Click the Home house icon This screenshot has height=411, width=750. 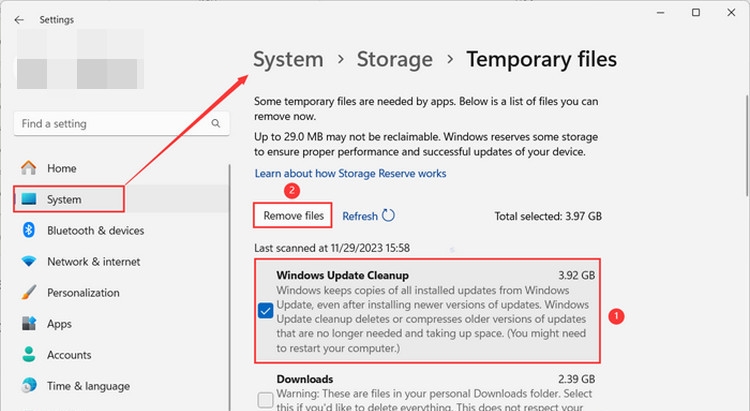pyautogui.click(x=29, y=168)
